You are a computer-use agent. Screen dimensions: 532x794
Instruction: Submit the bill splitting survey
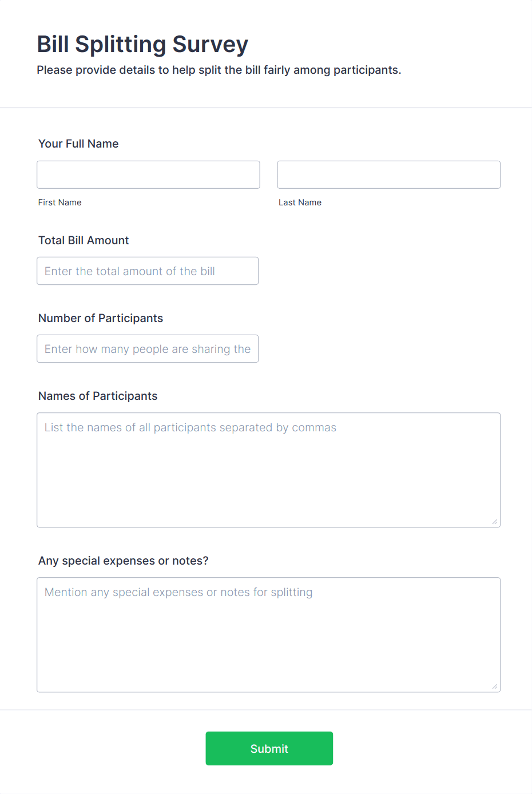click(x=269, y=748)
